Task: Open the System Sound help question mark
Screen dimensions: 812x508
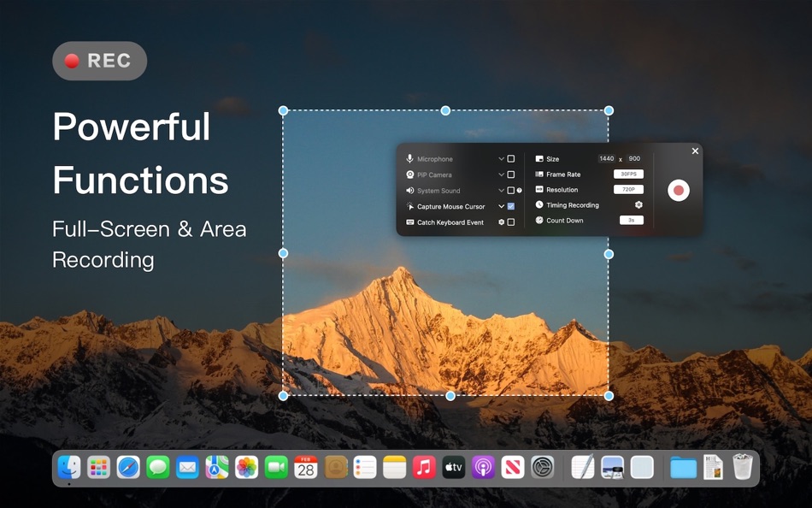Action: (x=520, y=190)
